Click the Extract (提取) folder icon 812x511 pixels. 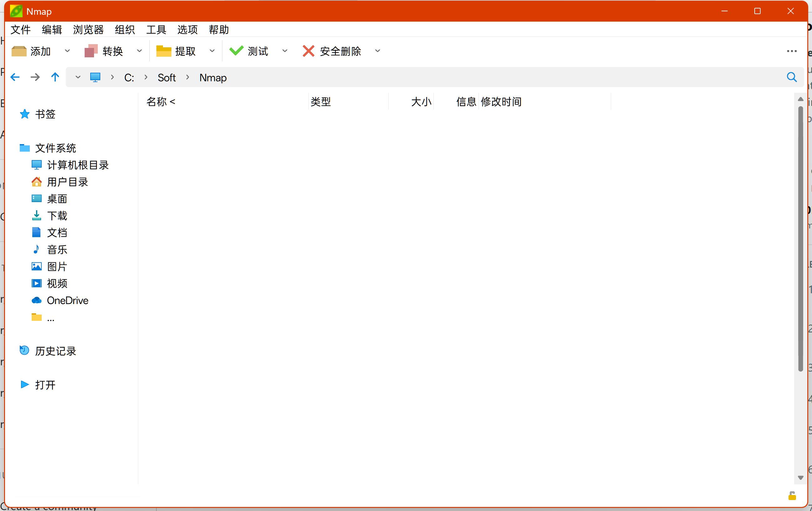pos(164,51)
